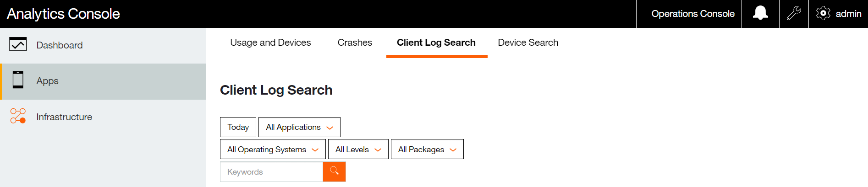Open the All Operating Systems dropdown
The width and height of the screenshot is (868, 187).
click(273, 150)
